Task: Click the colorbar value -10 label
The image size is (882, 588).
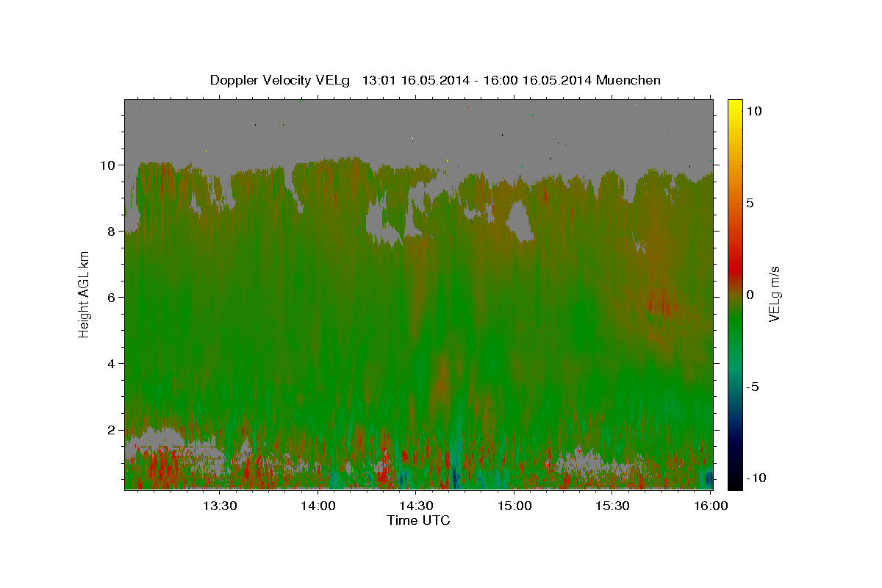Action: (x=756, y=478)
